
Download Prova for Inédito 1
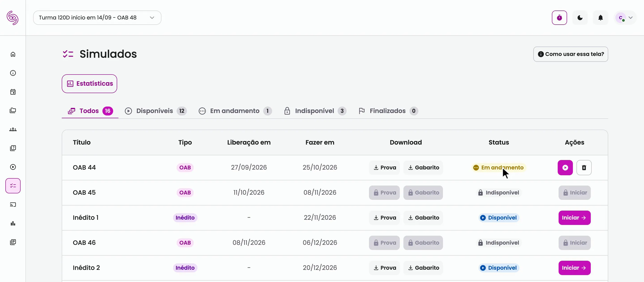click(384, 218)
